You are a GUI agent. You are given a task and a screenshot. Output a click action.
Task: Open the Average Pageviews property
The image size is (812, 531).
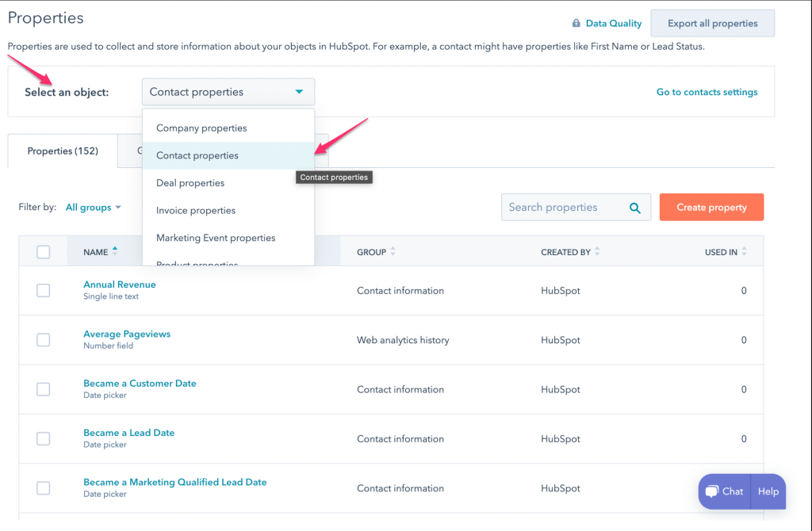(127, 334)
